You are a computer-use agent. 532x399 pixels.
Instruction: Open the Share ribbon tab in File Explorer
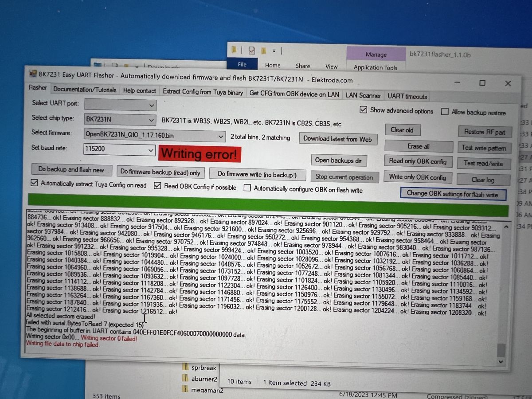(303, 66)
